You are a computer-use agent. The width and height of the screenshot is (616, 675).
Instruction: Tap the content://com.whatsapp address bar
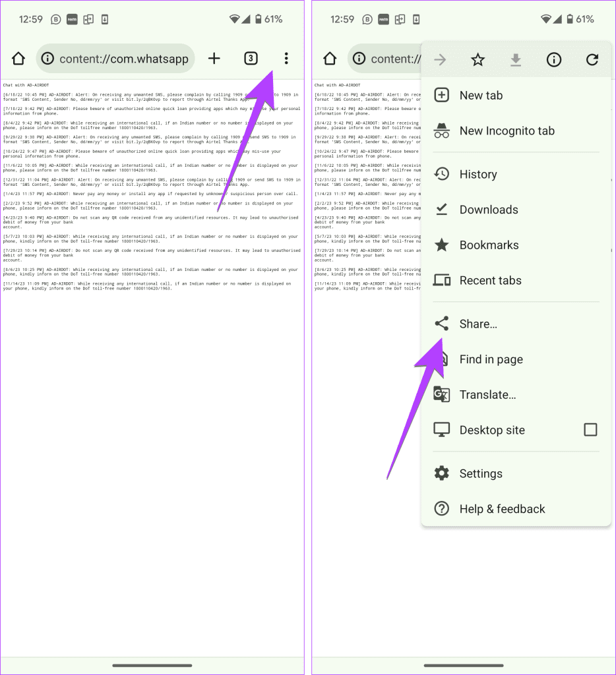115,59
